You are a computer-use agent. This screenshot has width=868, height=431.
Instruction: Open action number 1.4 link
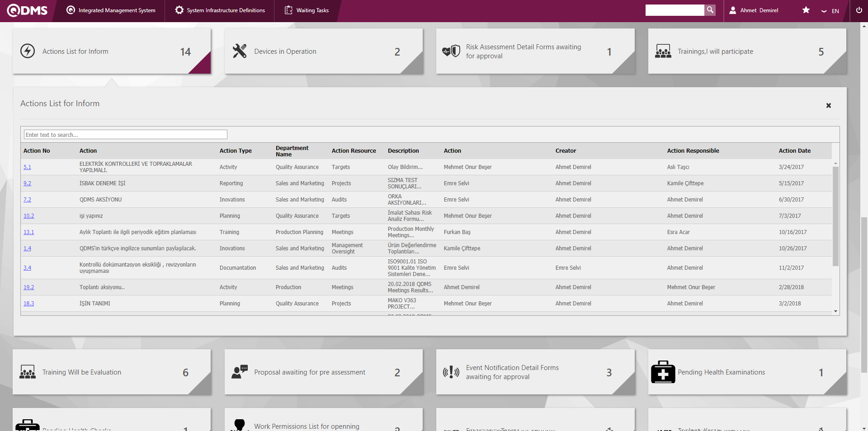pos(27,248)
